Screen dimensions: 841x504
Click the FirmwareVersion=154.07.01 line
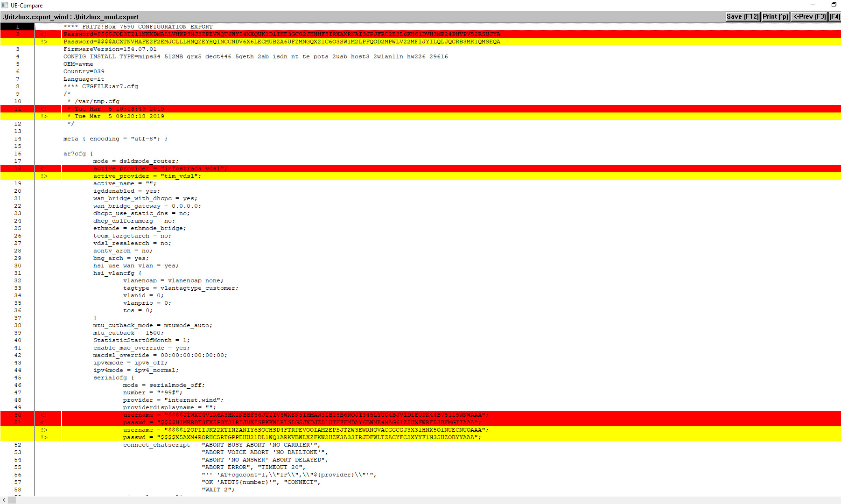(110, 49)
